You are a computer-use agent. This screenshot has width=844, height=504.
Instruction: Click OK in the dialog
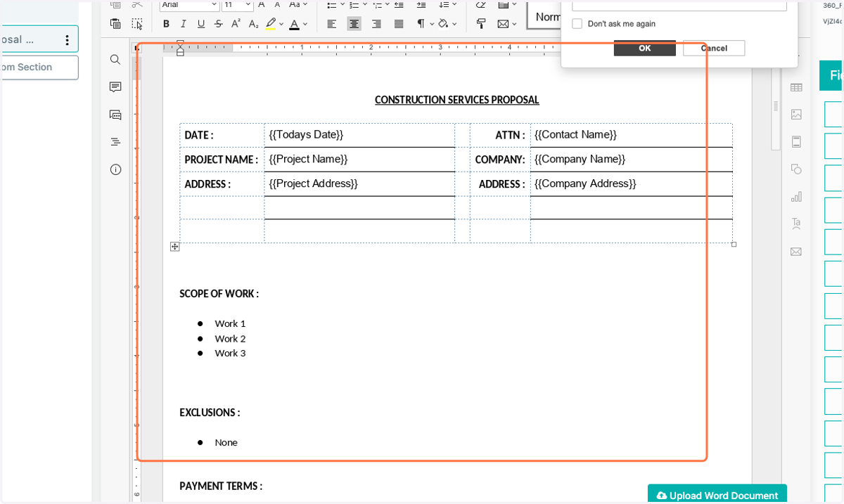pyautogui.click(x=645, y=48)
